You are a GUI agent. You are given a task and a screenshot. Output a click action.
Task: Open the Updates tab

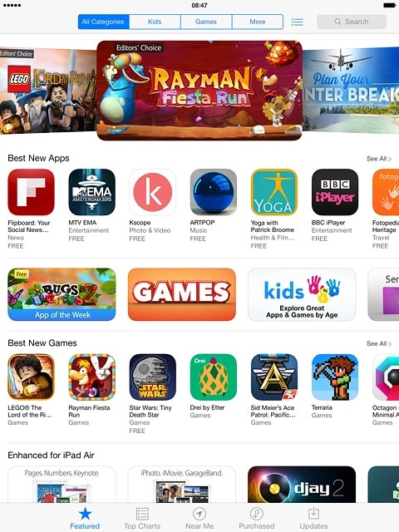click(313, 519)
